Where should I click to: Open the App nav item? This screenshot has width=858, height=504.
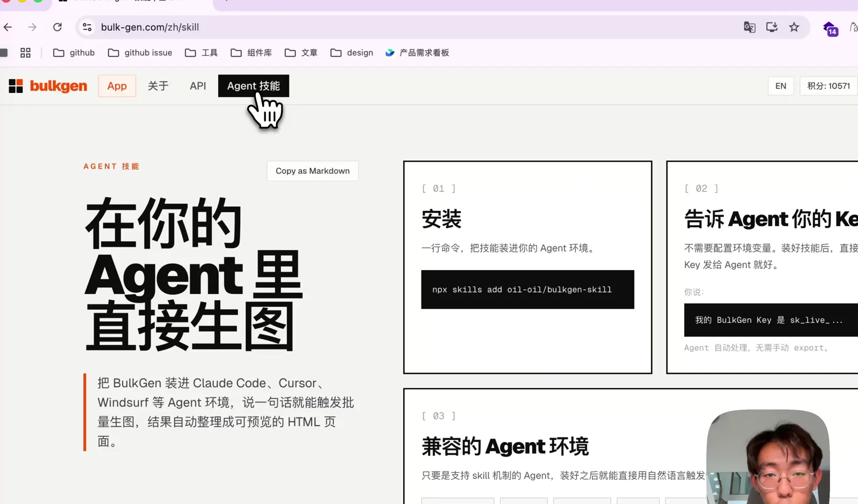point(117,86)
